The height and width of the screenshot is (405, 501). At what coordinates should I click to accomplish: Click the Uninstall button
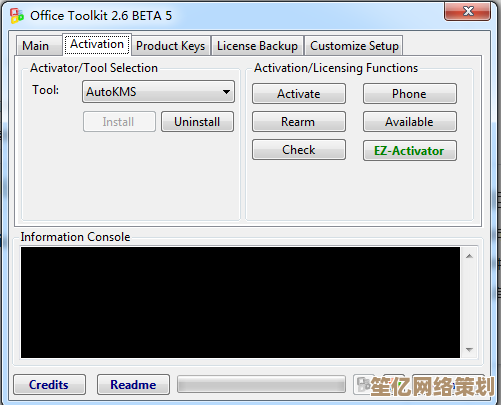pyautogui.click(x=197, y=122)
